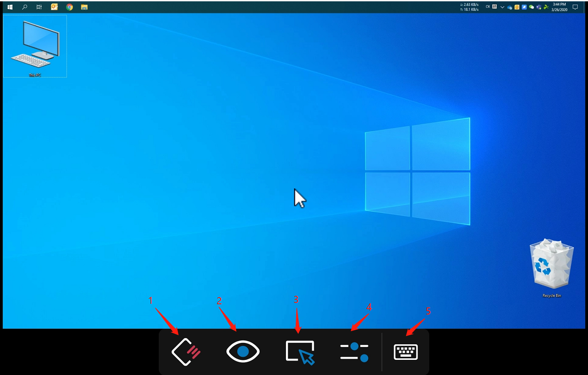Switch the CH input language indicator
588x375 pixels.
[488, 7]
